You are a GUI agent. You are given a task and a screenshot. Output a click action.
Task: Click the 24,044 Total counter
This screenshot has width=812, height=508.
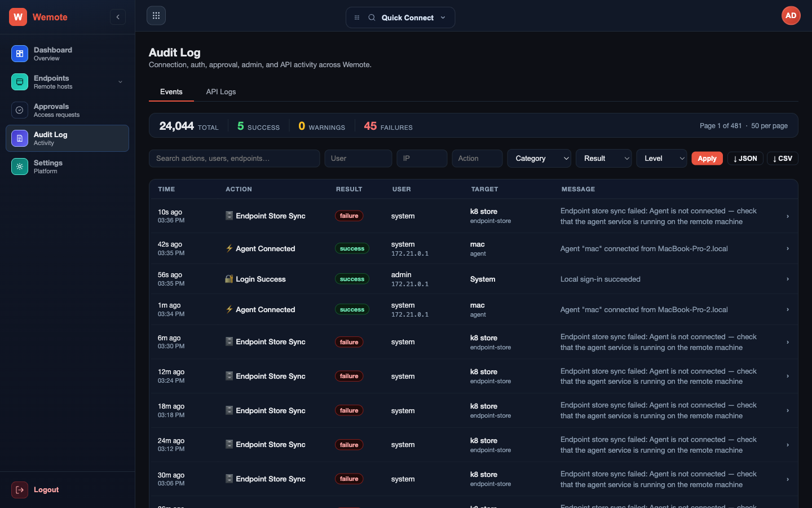pyautogui.click(x=189, y=126)
